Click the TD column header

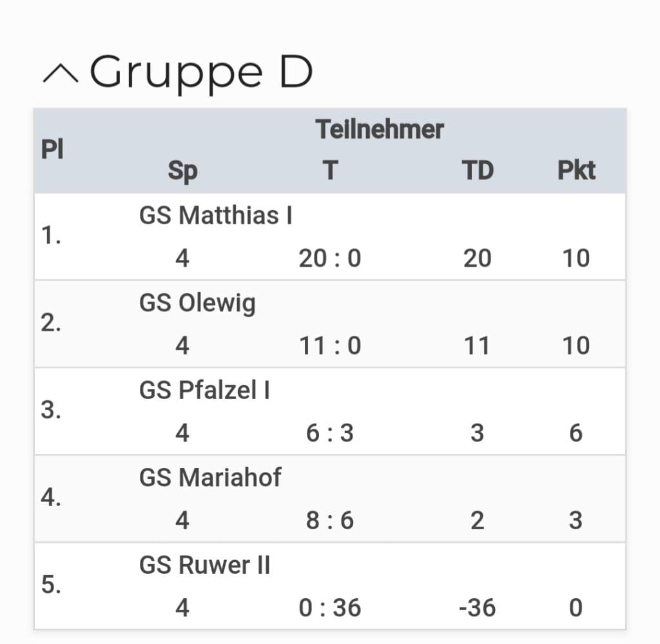pyautogui.click(x=478, y=170)
